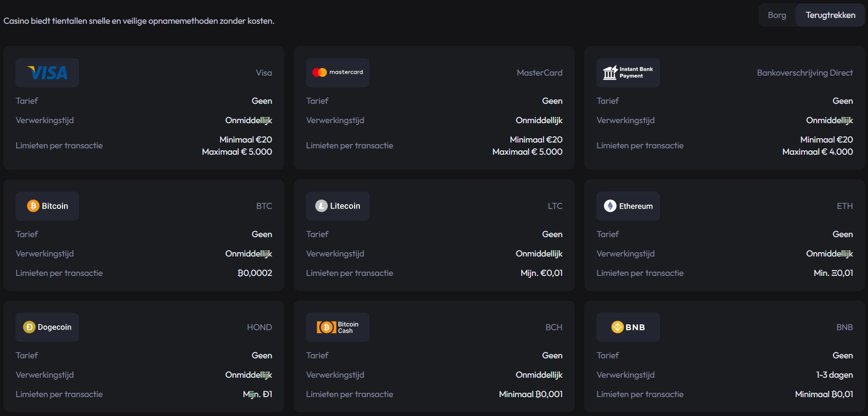This screenshot has width=868, height=416.
Task: Click the Bitcoin logo badge
Action: tap(47, 206)
